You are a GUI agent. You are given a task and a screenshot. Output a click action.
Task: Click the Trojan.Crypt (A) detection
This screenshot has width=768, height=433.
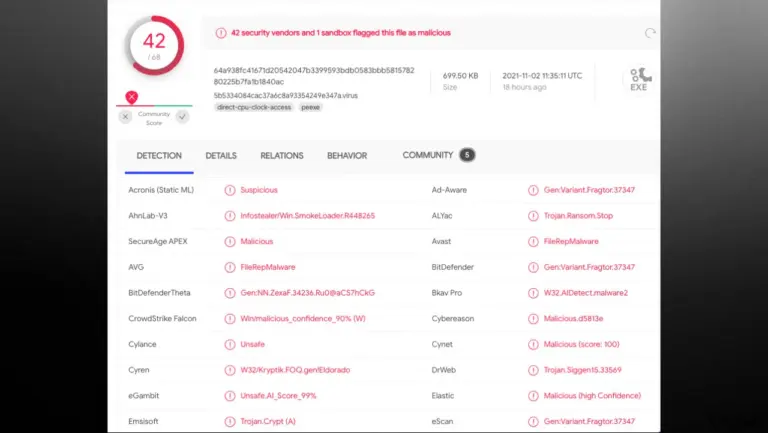(x=268, y=421)
